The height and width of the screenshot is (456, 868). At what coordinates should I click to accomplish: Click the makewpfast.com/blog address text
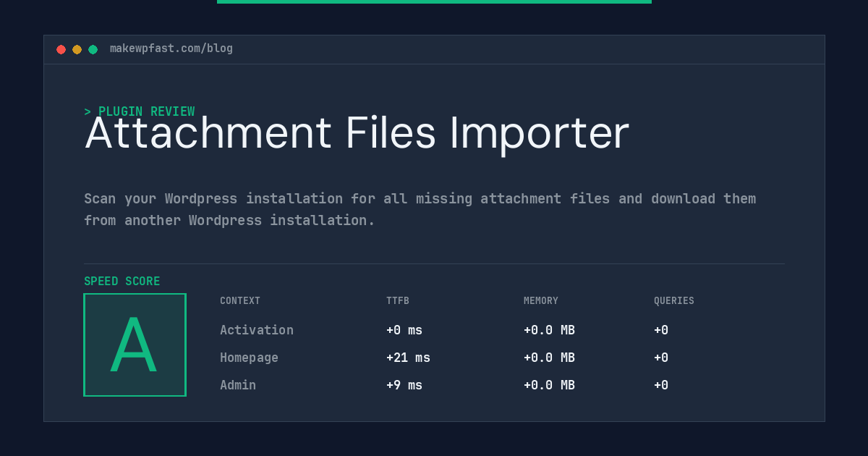tap(171, 48)
